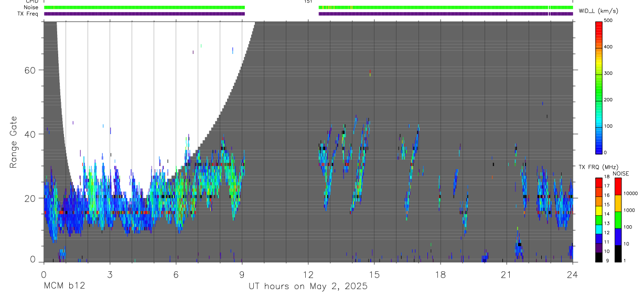Click the x-axis hour label 18
The height and width of the screenshot is (297, 644).
441,274
